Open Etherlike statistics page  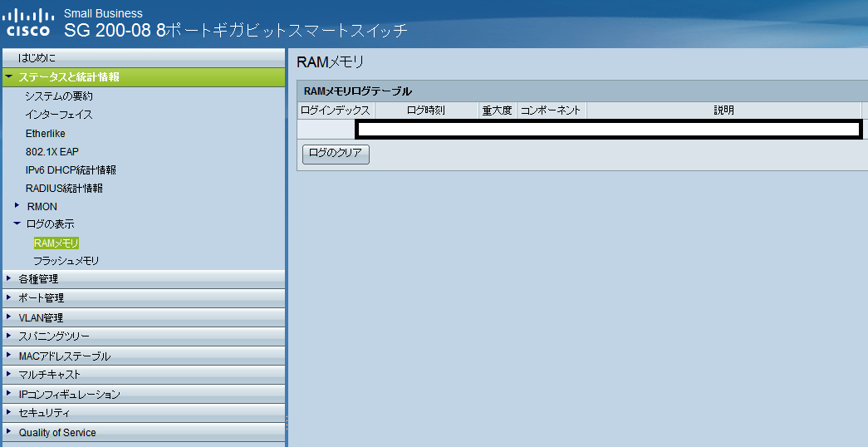46,134
